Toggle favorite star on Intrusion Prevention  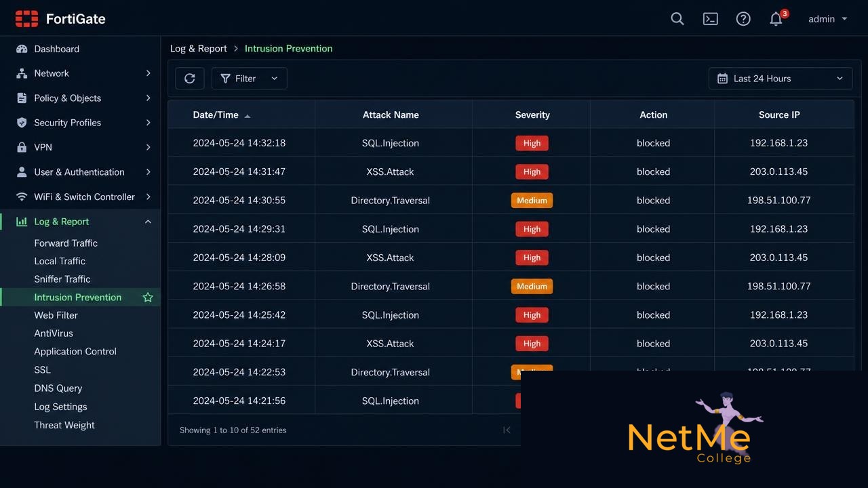148,297
